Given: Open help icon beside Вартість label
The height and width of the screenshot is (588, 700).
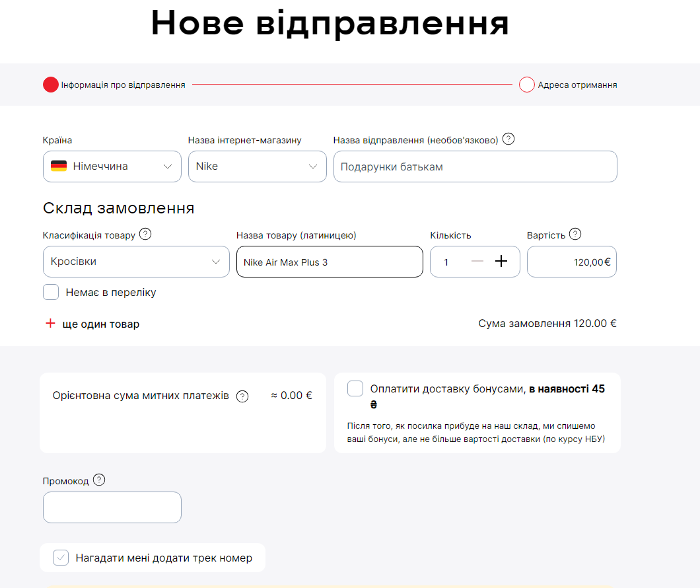Looking at the screenshot, I should tap(575, 234).
